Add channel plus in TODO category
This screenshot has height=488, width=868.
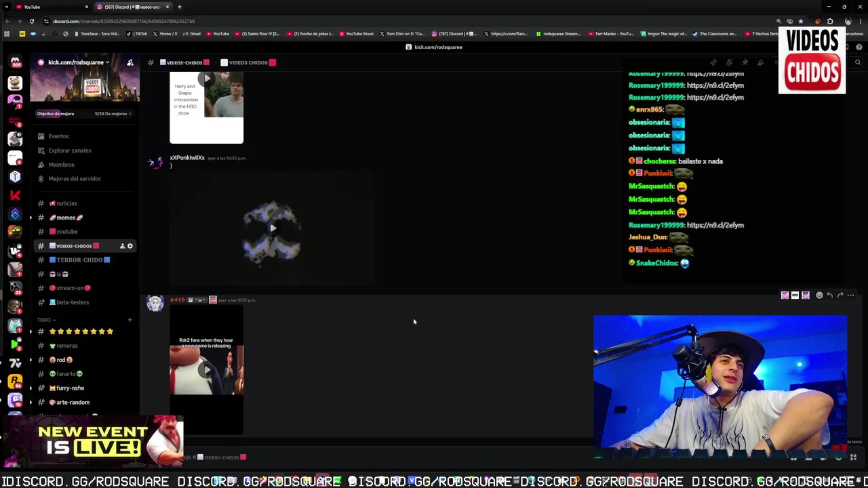pyautogui.click(x=130, y=319)
